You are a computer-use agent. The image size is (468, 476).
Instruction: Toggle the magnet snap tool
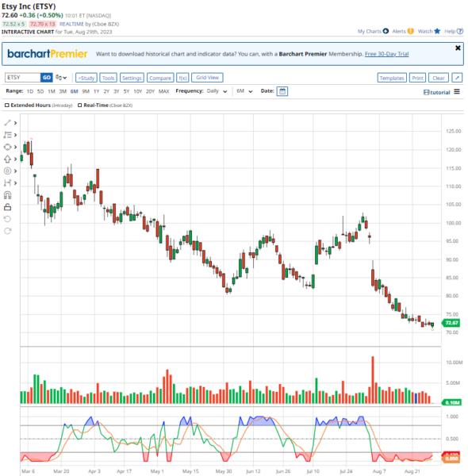8,195
